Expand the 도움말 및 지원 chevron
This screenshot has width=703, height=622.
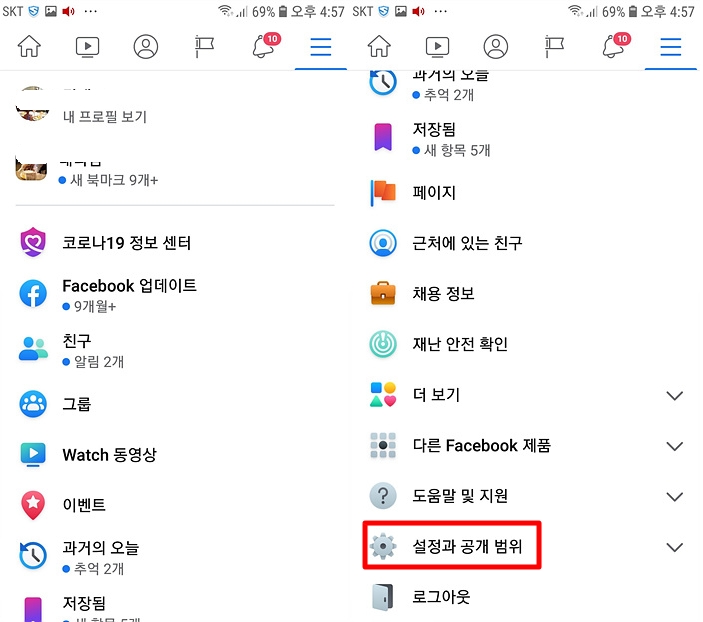point(675,497)
